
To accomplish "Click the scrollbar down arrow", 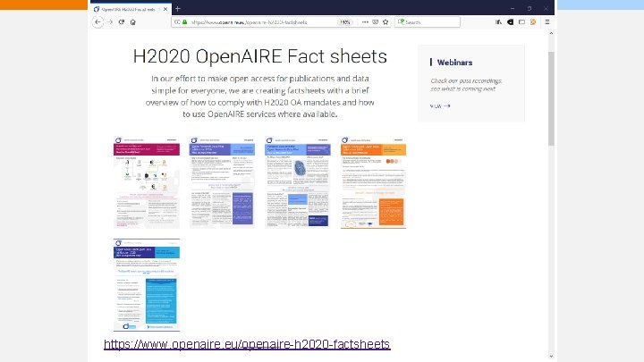I will 551,357.
